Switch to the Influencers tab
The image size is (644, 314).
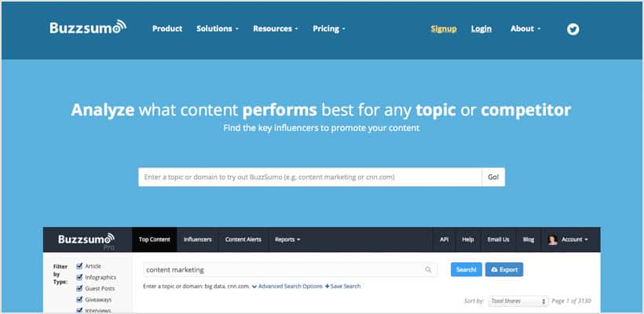coord(198,239)
